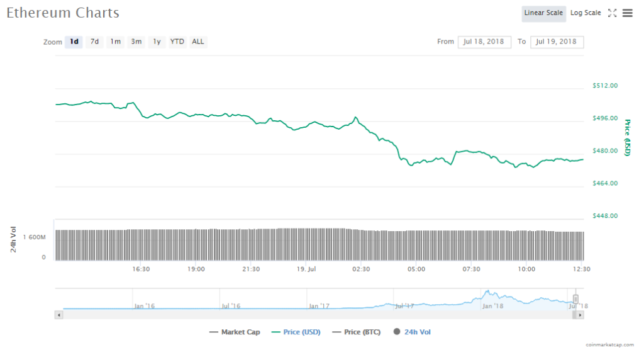Show ALL historical data
Screen dimensions: 644x352
click(x=198, y=42)
